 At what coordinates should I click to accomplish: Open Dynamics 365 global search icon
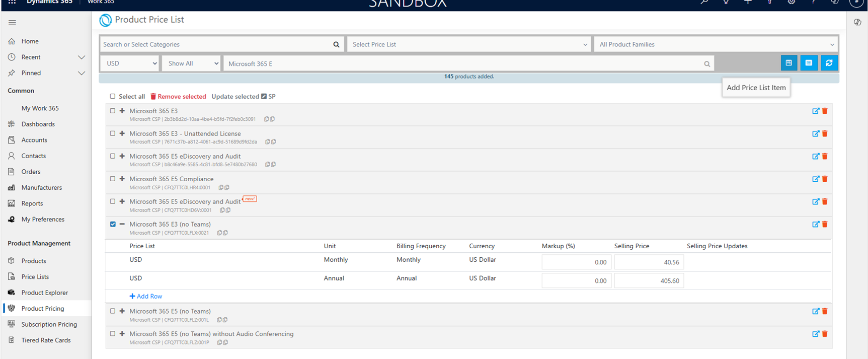pyautogui.click(x=704, y=3)
